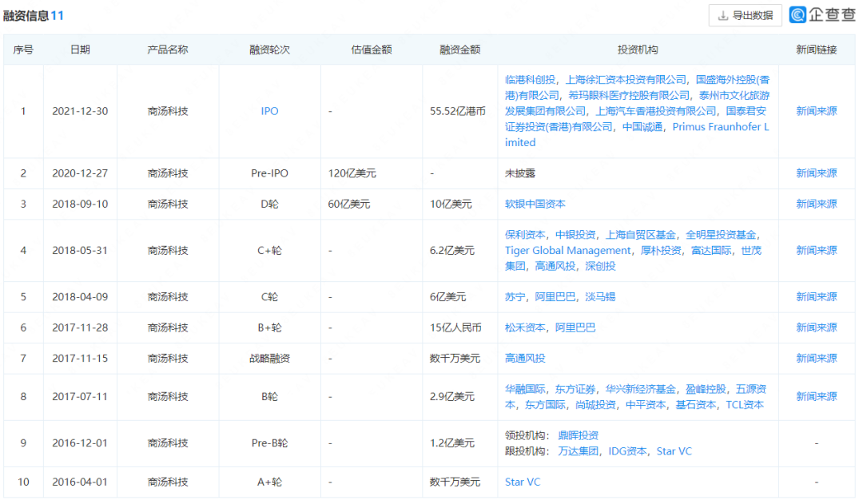
Task: Click lead investor 鼎晖投资
Action: pos(578,436)
